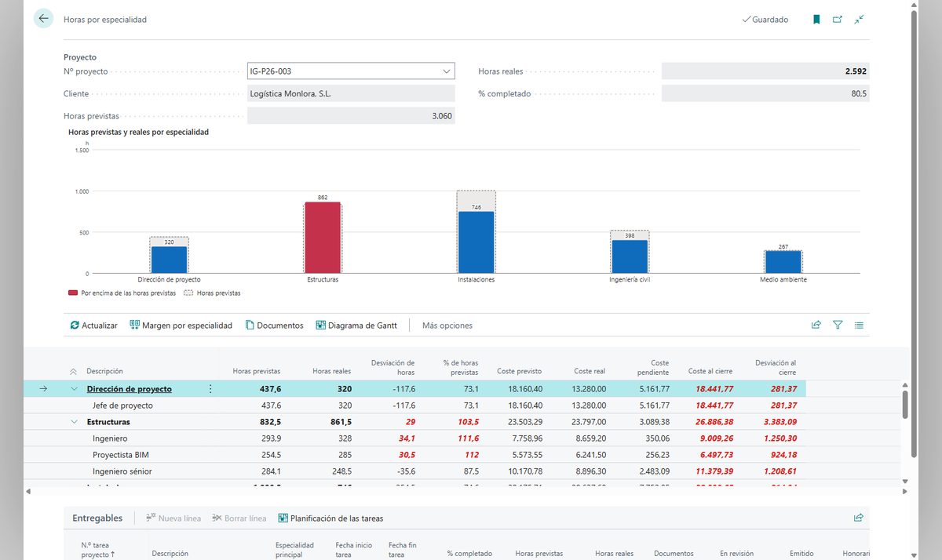The image size is (942, 560).
Task: Open Documentos action
Action: 274,325
